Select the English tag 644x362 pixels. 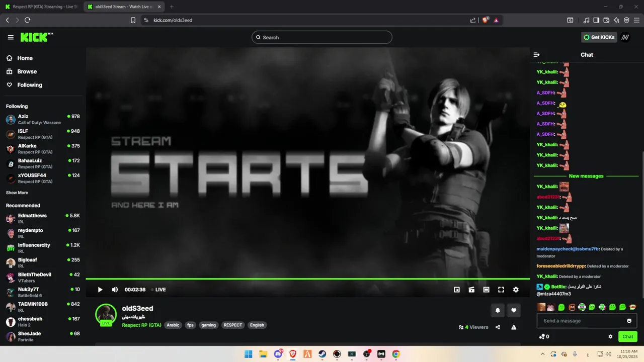(257, 325)
